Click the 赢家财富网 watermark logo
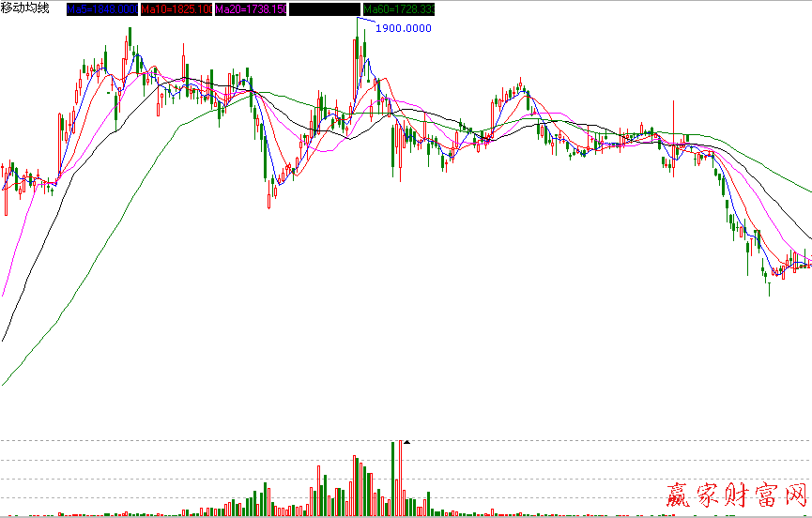The width and height of the screenshot is (812, 518). (736, 495)
